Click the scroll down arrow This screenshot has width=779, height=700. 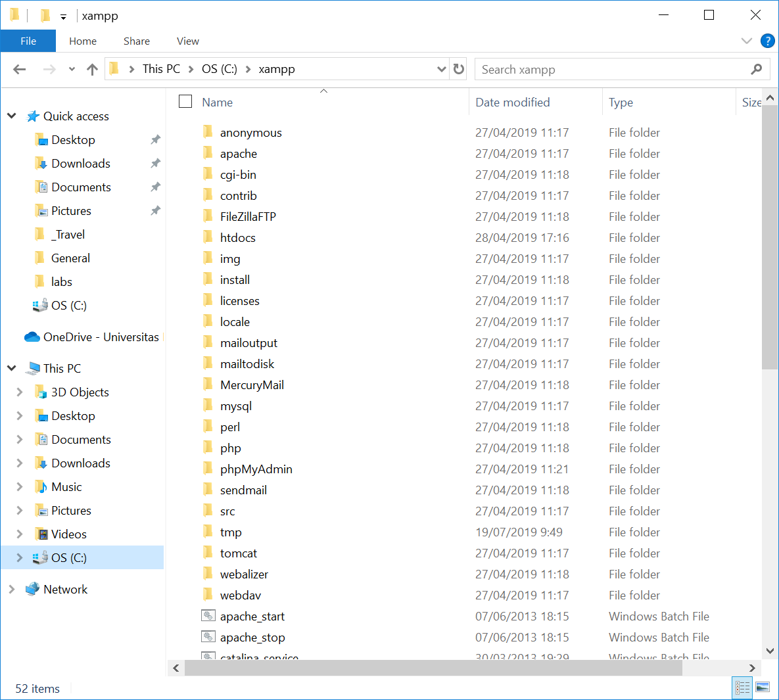click(x=770, y=651)
